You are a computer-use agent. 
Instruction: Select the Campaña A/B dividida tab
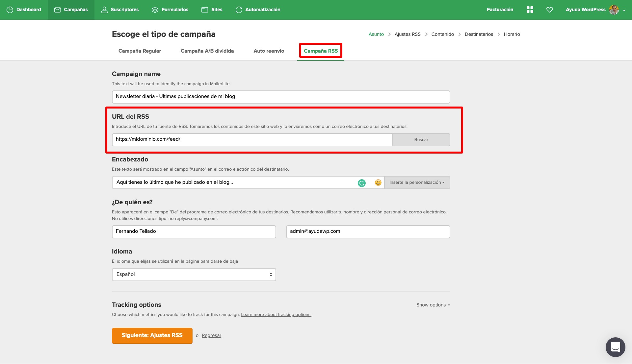point(207,51)
